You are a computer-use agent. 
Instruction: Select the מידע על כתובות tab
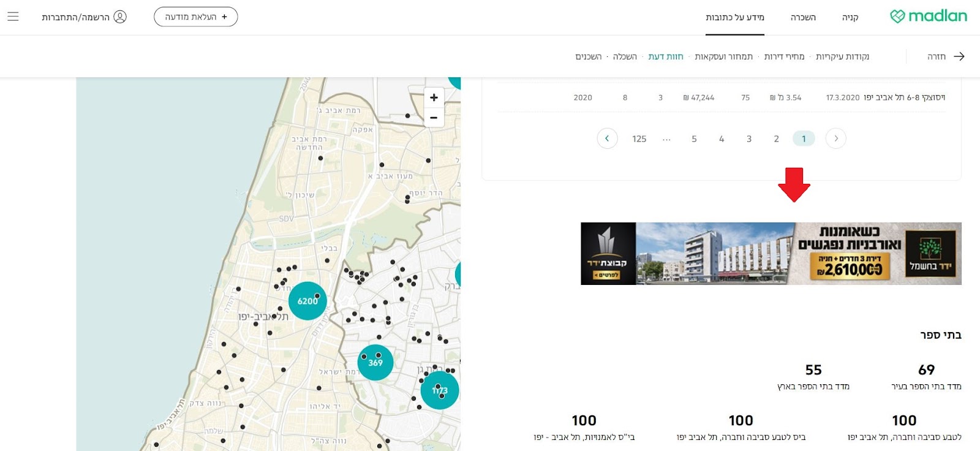coord(734,17)
